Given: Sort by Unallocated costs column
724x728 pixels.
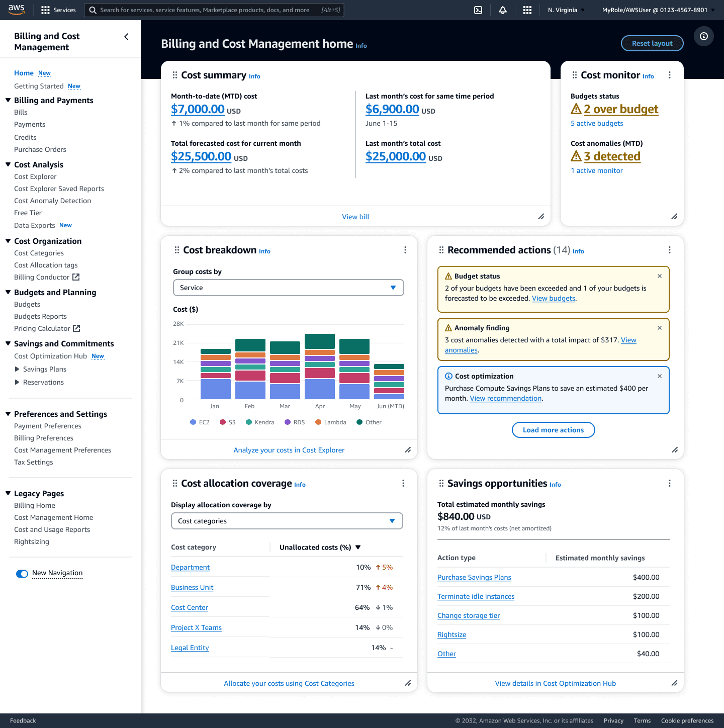Looking at the screenshot, I should tap(320, 547).
